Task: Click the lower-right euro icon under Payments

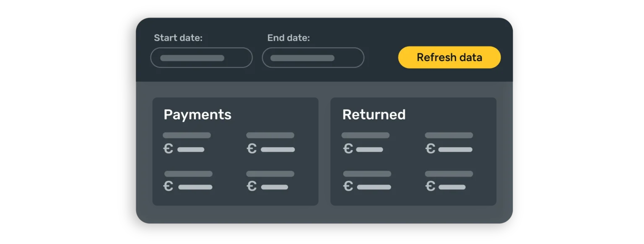Action: coord(252,187)
